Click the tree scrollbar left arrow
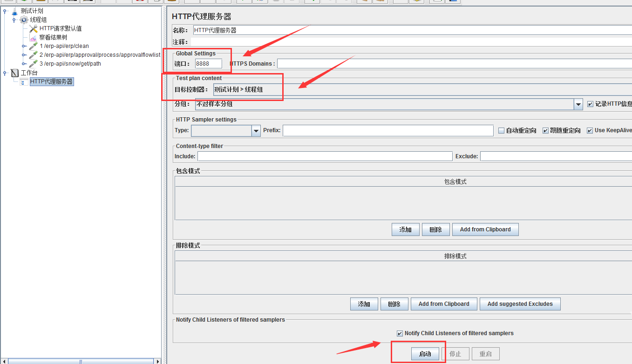The height and width of the screenshot is (364, 632). pyautogui.click(x=4, y=361)
